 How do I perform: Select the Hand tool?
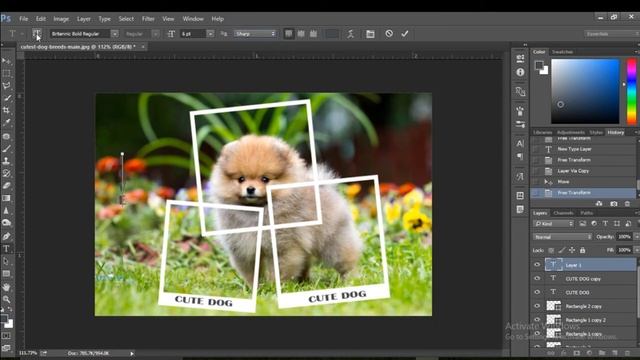tap(6, 287)
